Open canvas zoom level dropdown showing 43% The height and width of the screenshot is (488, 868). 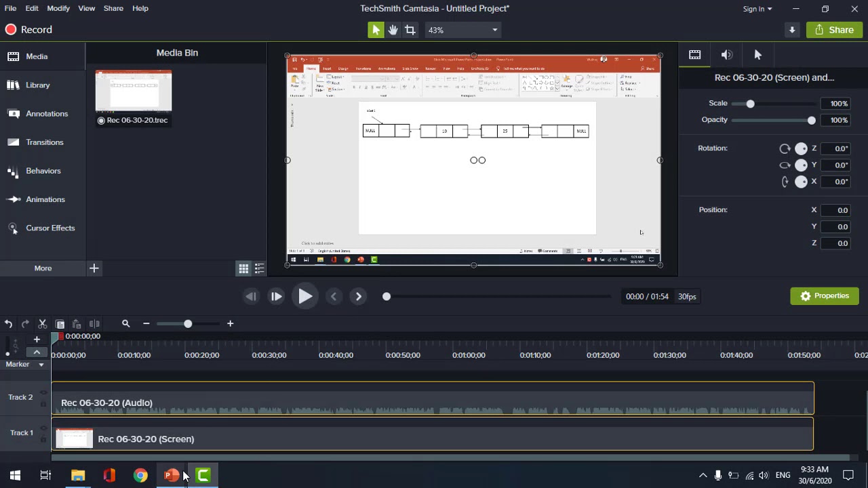pyautogui.click(x=462, y=30)
